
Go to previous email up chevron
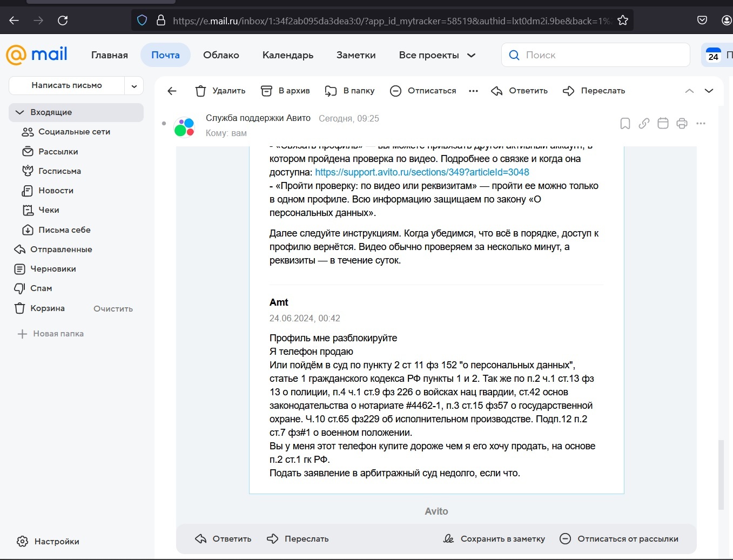pyautogui.click(x=689, y=91)
